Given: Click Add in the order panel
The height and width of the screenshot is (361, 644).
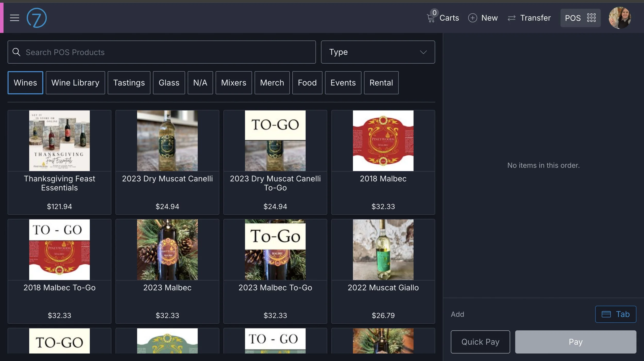Looking at the screenshot, I should pos(457,314).
